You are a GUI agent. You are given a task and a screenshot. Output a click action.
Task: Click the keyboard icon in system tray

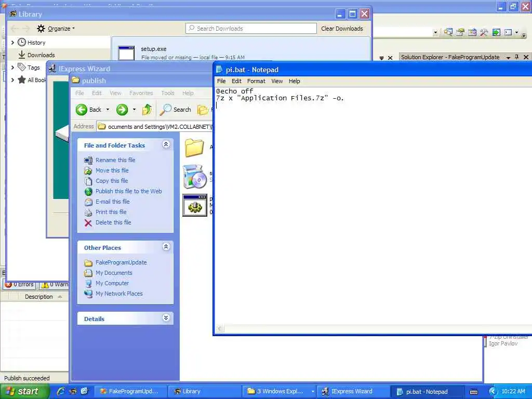pos(474,392)
